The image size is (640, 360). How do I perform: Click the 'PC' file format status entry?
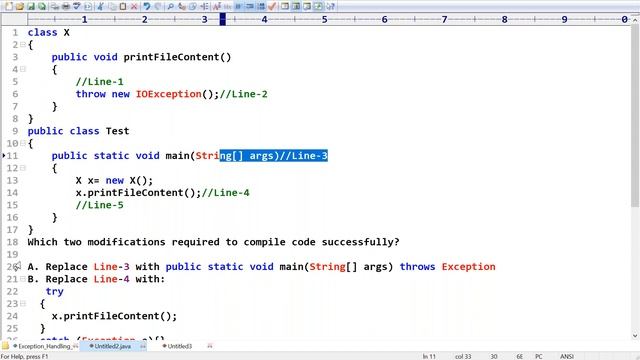point(539,356)
